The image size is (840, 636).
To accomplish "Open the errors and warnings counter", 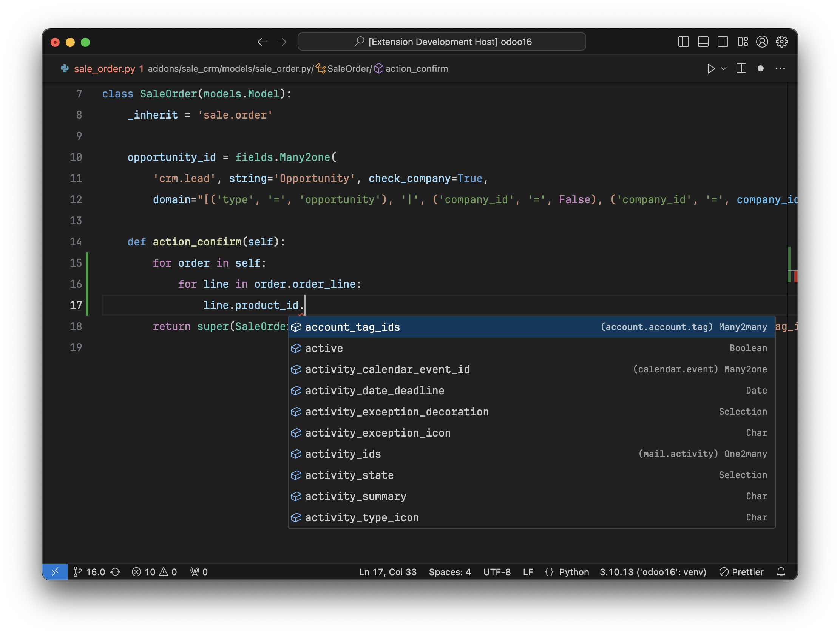I will (x=154, y=572).
